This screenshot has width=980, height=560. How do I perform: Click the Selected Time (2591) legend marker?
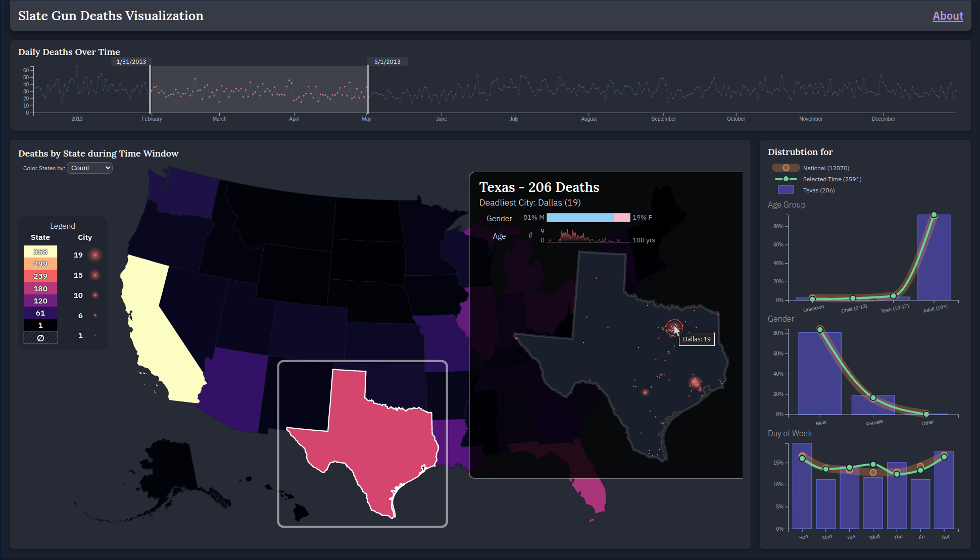pyautogui.click(x=786, y=179)
